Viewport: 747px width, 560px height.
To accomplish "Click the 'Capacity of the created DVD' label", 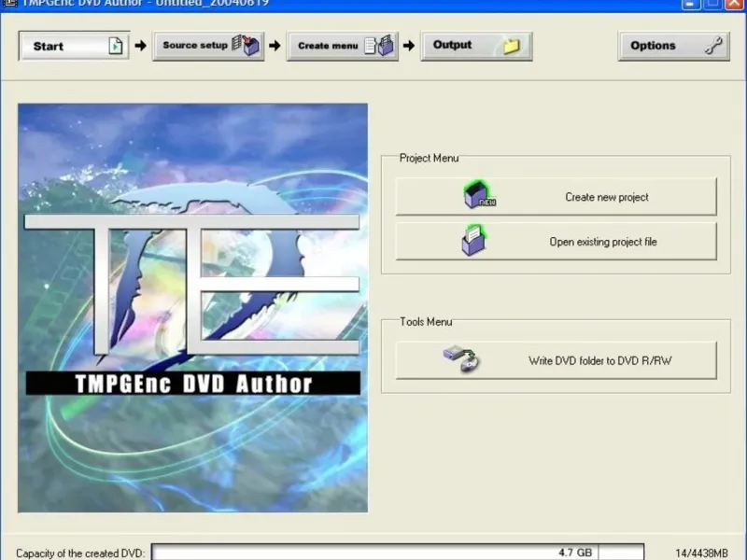I will [x=80, y=553].
